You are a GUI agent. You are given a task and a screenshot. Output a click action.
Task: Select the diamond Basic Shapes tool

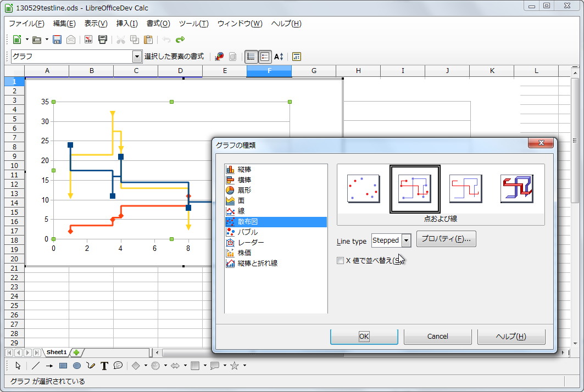[136, 366]
